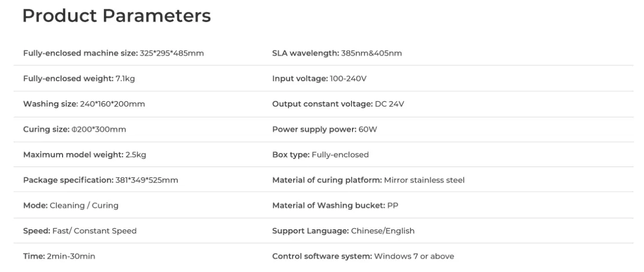The height and width of the screenshot is (272, 644).
Task: Click the Product Parameters heading
Action: pyautogui.click(x=117, y=16)
